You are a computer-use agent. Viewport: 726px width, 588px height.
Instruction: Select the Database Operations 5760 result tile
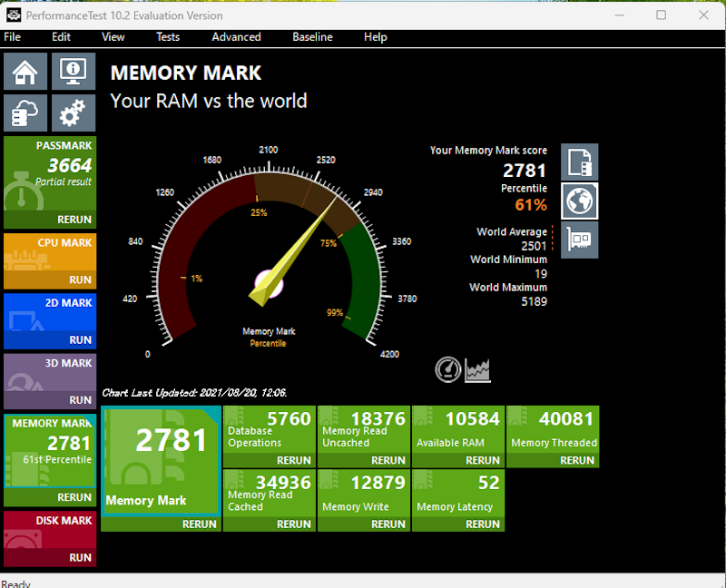[x=270, y=429]
